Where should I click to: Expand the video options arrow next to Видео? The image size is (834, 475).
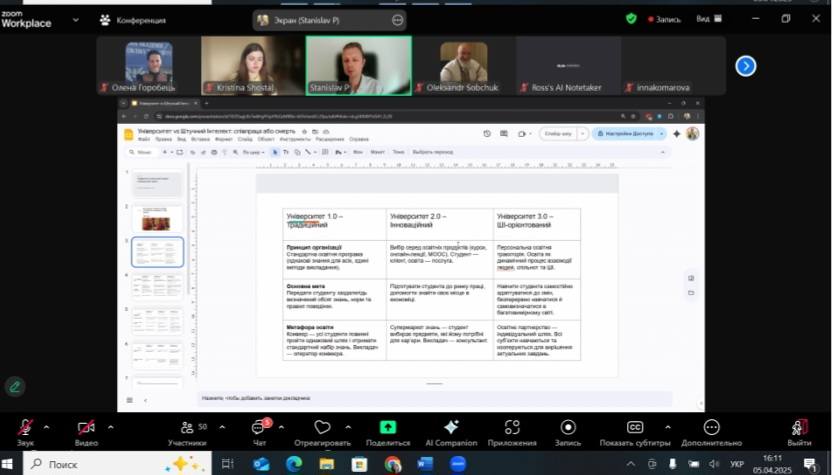pos(110,426)
